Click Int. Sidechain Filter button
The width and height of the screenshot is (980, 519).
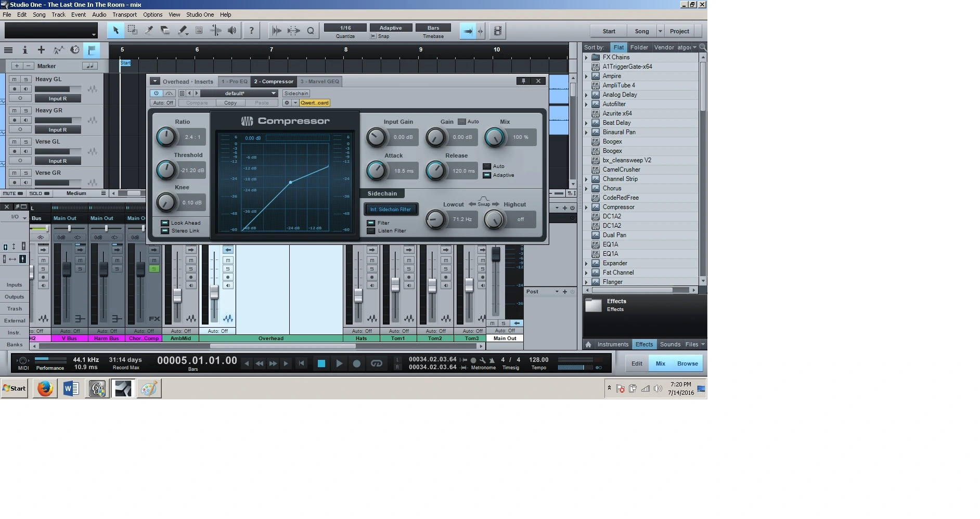391,209
